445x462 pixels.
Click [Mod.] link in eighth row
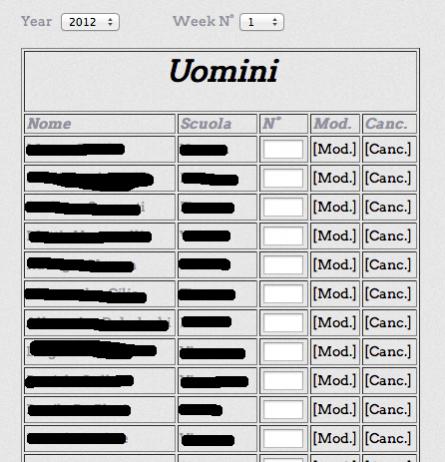[335, 352]
